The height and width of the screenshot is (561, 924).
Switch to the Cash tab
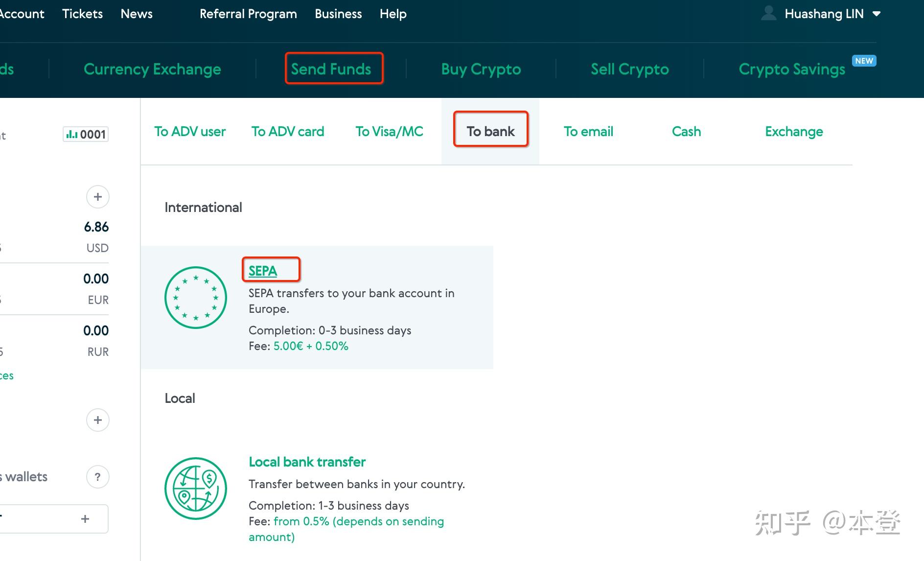686,131
